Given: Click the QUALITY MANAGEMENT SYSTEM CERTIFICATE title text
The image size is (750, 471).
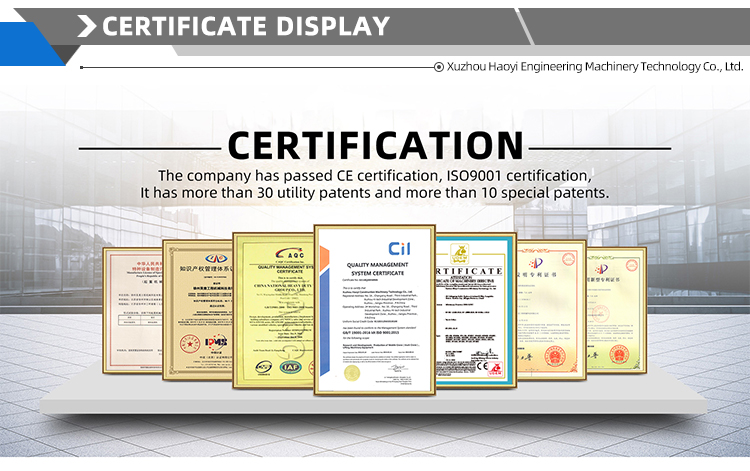Looking at the screenshot, I should click(x=377, y=269).
